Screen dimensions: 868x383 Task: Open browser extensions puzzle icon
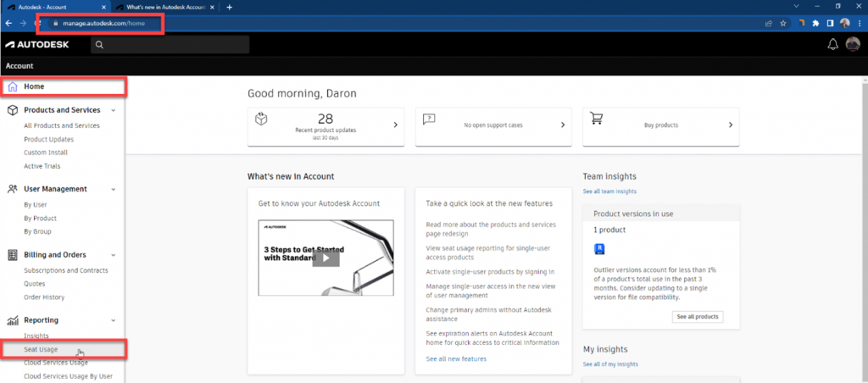[x=815, y=23]
